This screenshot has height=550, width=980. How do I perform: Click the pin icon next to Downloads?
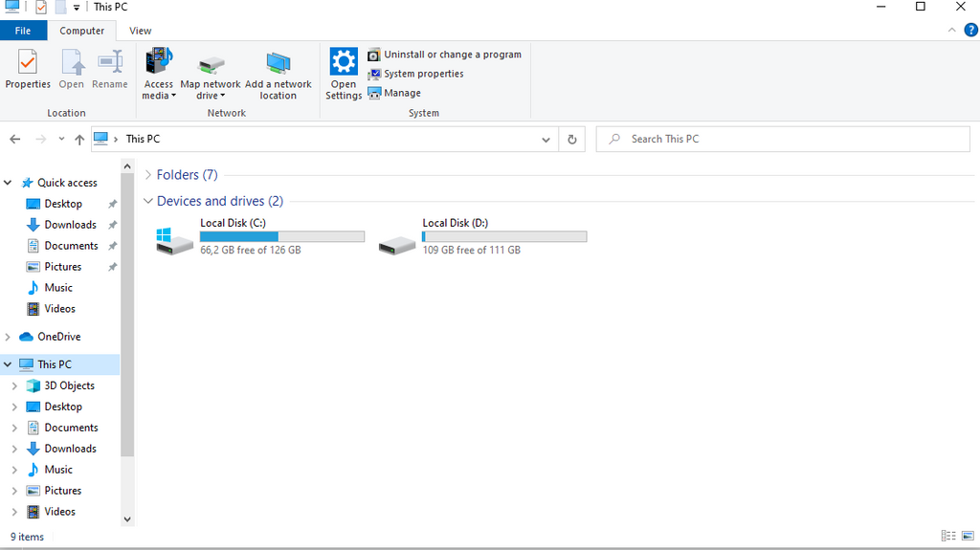[113, 225]
